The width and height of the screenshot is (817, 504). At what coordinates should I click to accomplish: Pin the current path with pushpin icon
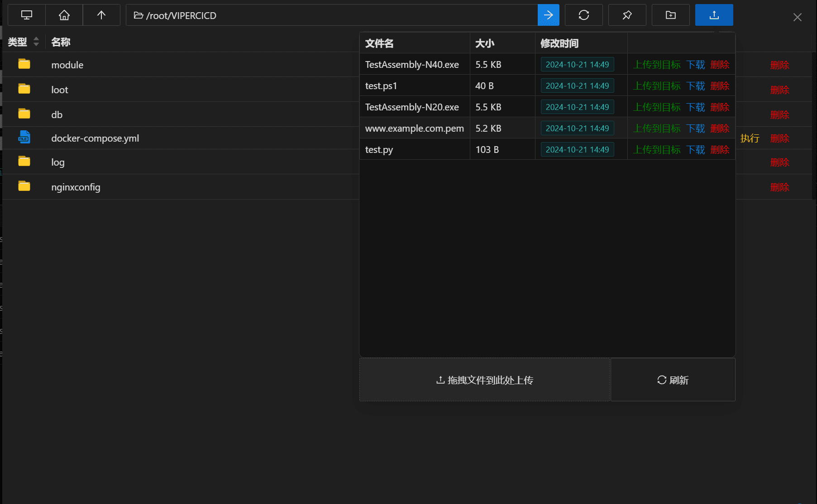click(627, 15)
